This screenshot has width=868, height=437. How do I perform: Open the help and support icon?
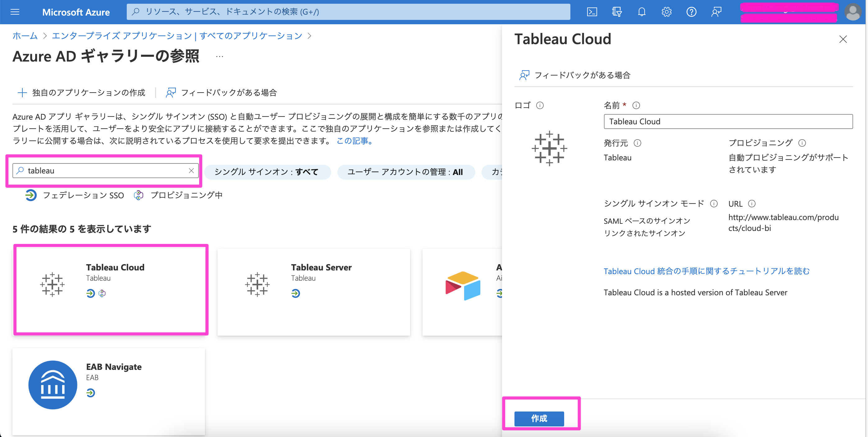(692, 12)
